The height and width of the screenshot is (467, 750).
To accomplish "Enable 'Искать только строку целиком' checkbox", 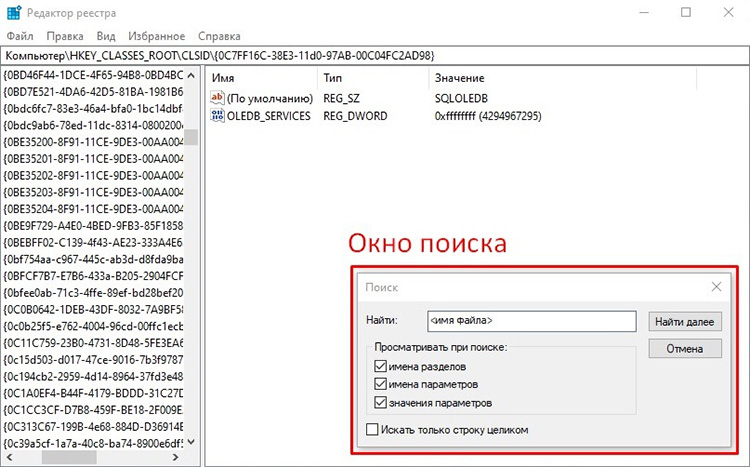I will tap(373, 430).
